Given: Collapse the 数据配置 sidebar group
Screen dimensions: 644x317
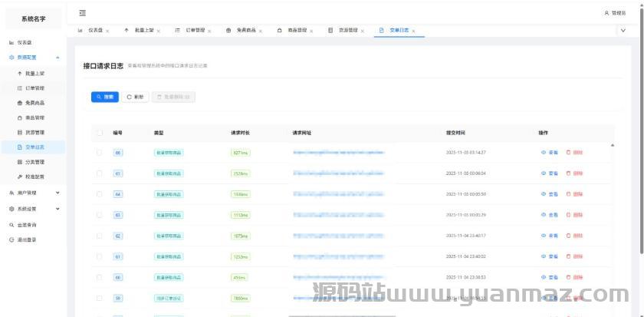Looking at the screenshot, I should click(58, 58).
